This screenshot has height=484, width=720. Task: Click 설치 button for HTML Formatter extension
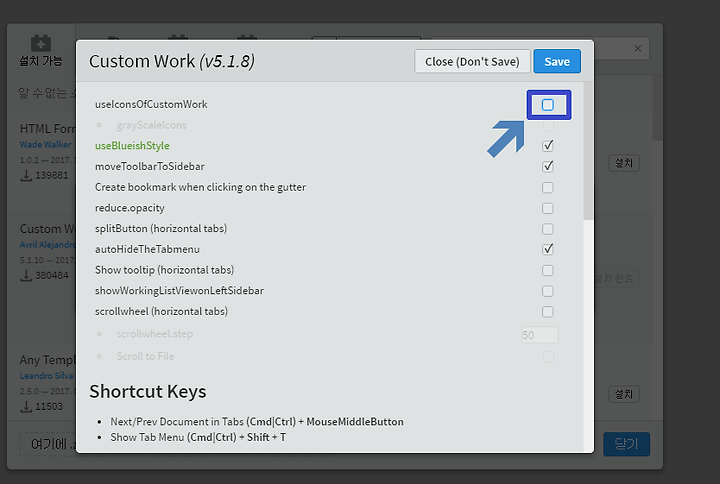point(624,163)
